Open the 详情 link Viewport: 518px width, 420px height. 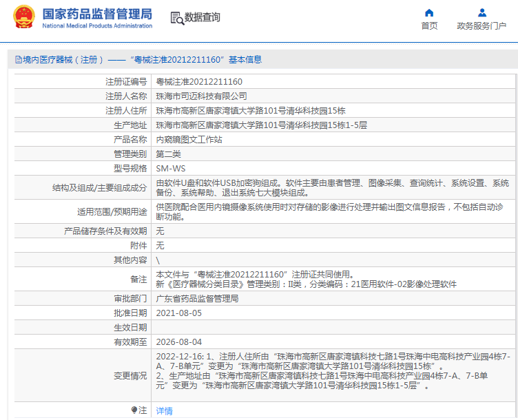[164, 411]
